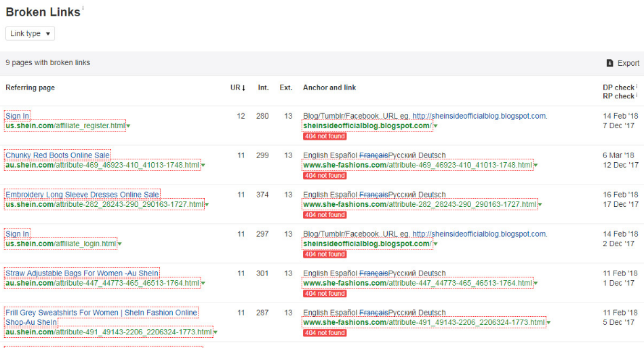The width and height of the screenshot is (644, 348).
Task: Expand arrow beside blogspot link, affiliate_login row
Action: click(x=435, y=244)
